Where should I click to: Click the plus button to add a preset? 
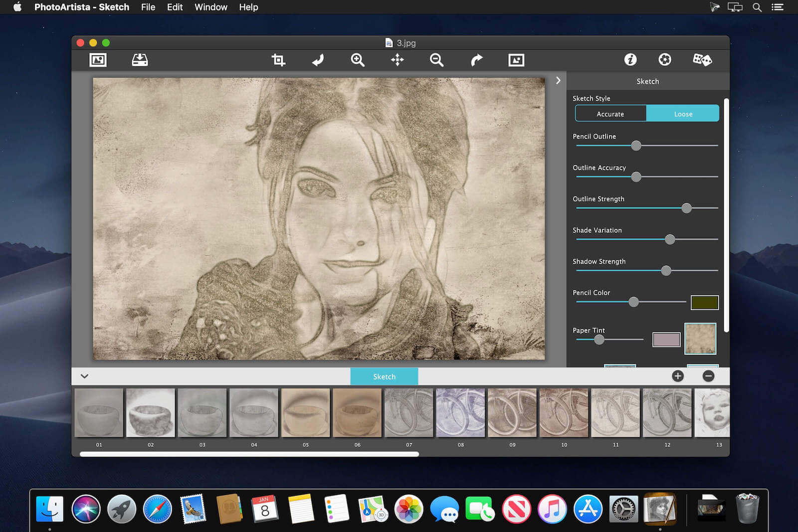(x=677, y=376)
